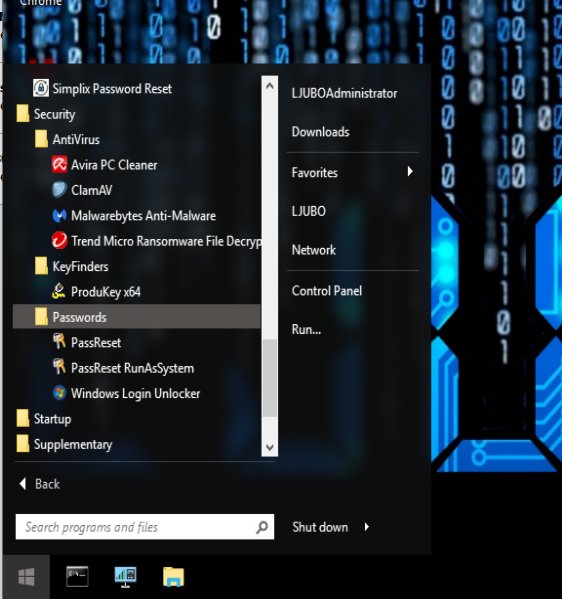Viewport: 562px width, 599px height.
Task: Start Malwarebytes Anti-Malware
Action: click(x=134, y=216)
